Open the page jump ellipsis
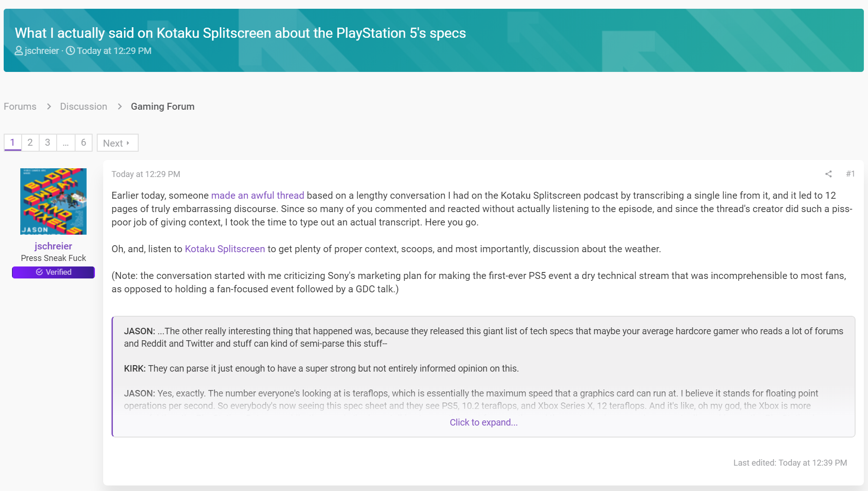 coord(65,142)
